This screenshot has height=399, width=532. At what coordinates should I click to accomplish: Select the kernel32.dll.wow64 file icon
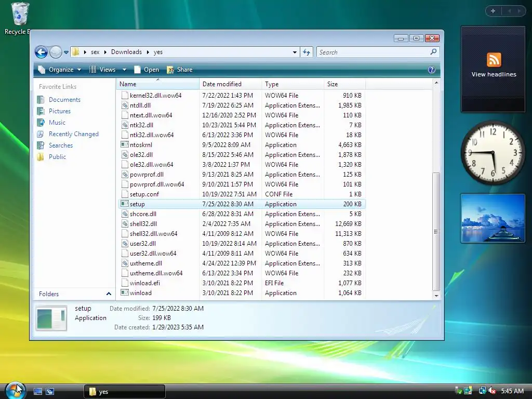(x=125, y=96)
